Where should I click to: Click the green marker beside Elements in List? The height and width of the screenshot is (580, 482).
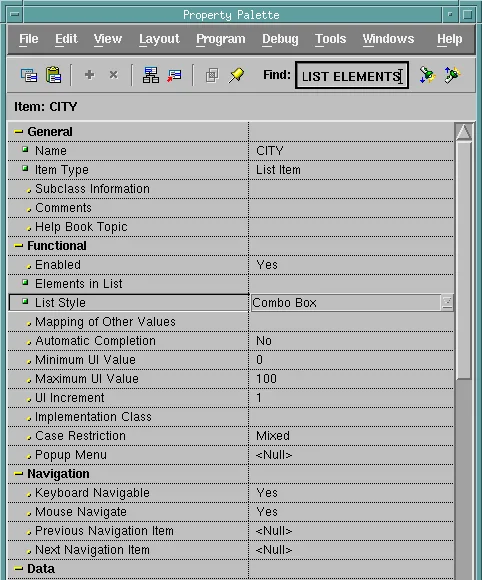point(25,283)
